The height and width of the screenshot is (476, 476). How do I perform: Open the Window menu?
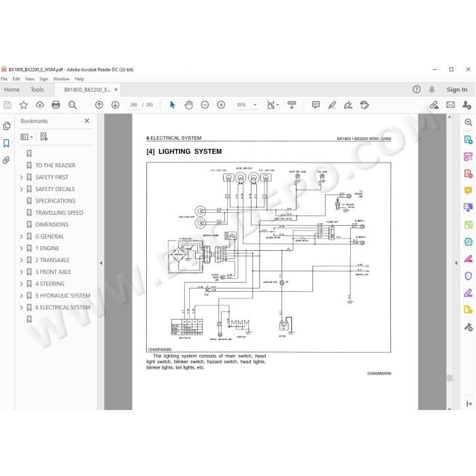[61, 79]
